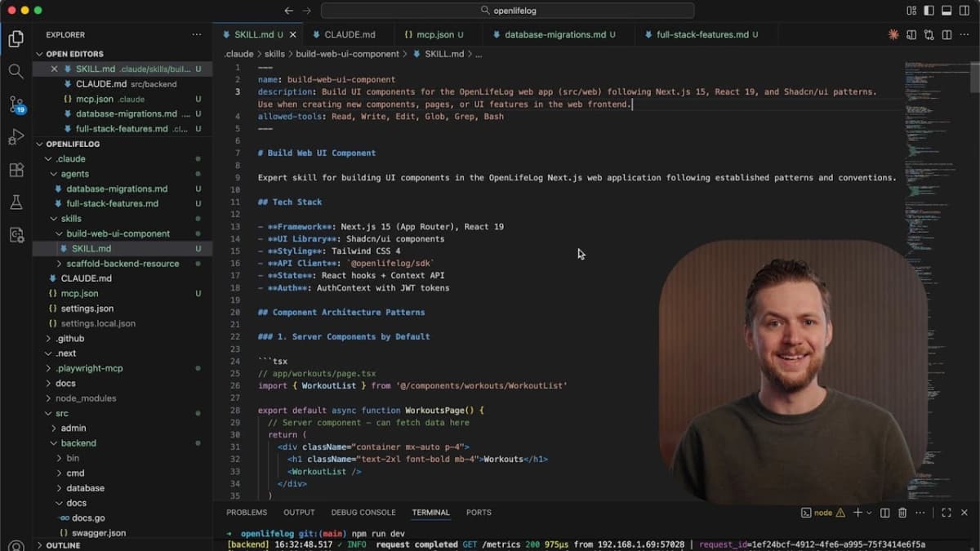Toggle the split editor layout icon
980x551 pixels.
pos(946,35)
